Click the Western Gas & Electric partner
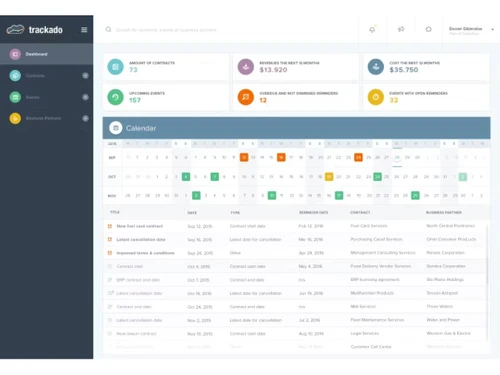500x375 pixels. click(449, 333)
